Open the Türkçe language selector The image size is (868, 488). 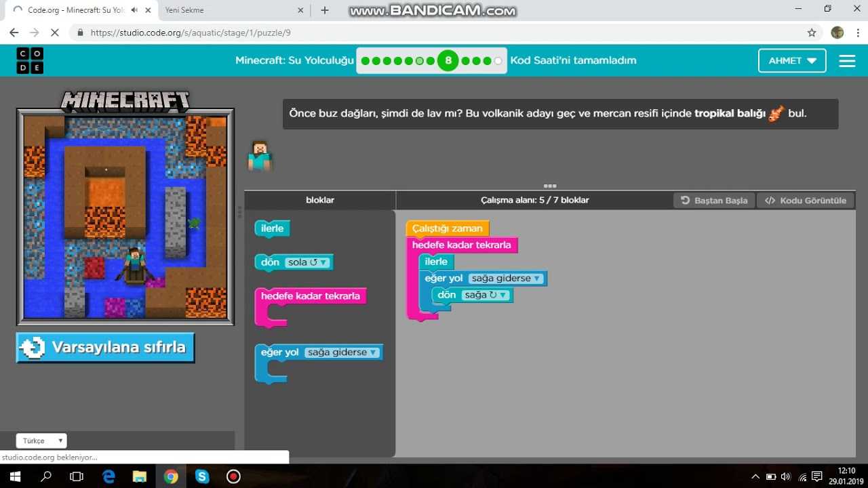tap(41, 441)
